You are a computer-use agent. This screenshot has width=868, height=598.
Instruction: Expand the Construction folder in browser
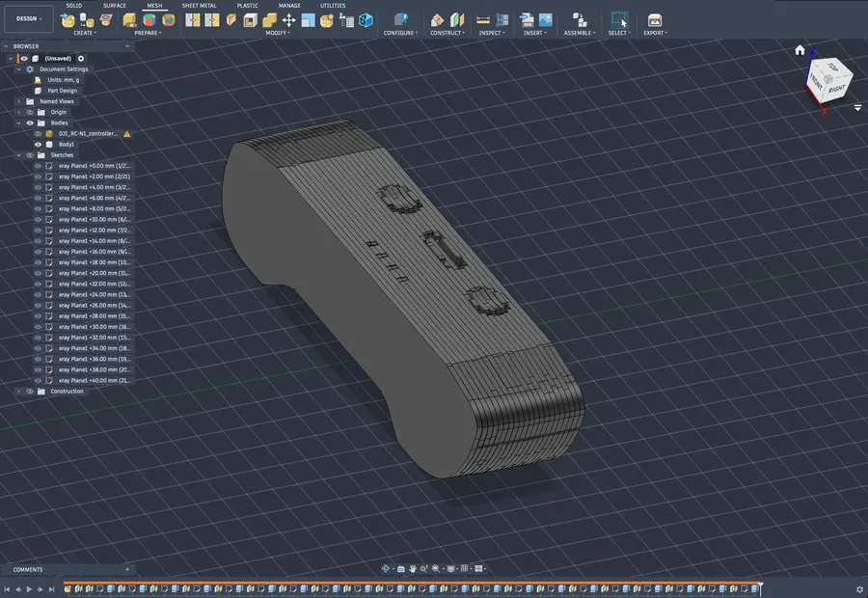pos(18,392)
